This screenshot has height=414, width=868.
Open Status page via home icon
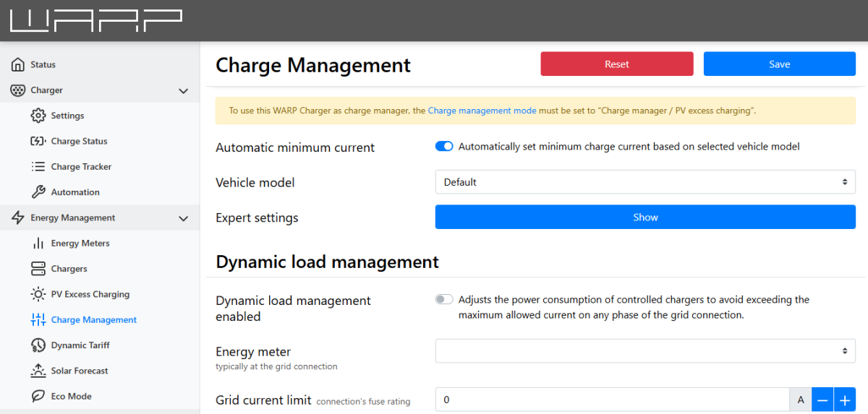[x=18, y=65]
